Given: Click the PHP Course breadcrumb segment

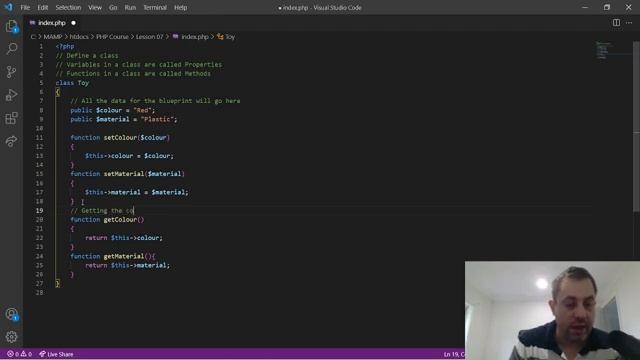Looking at the screenshot, I should (x=112, y=37).
